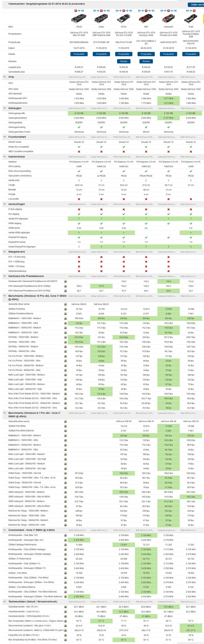
Task: Move the MSI column to the first position
Action: pos(139,10)
